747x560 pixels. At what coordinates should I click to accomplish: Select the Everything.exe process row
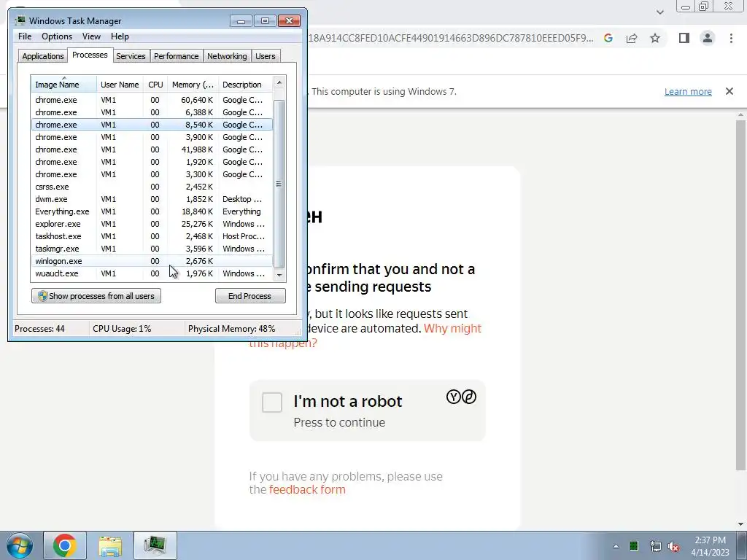click(152, 211)
